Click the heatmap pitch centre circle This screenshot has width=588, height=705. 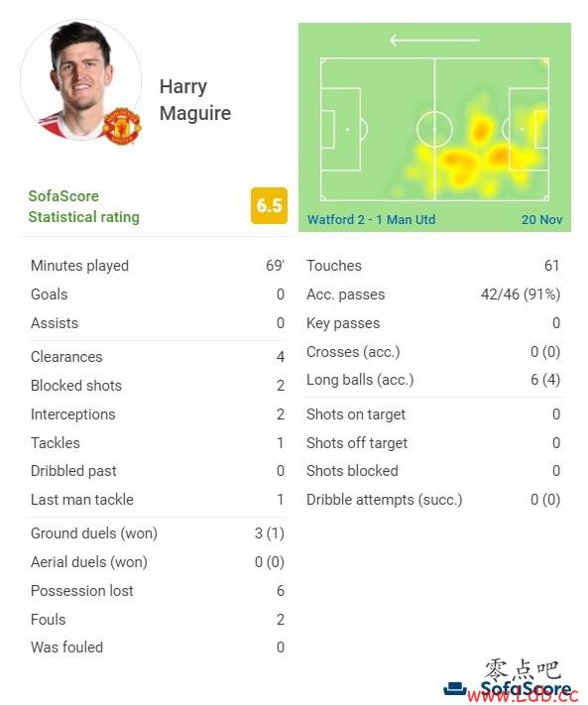(x=434, y=130)
